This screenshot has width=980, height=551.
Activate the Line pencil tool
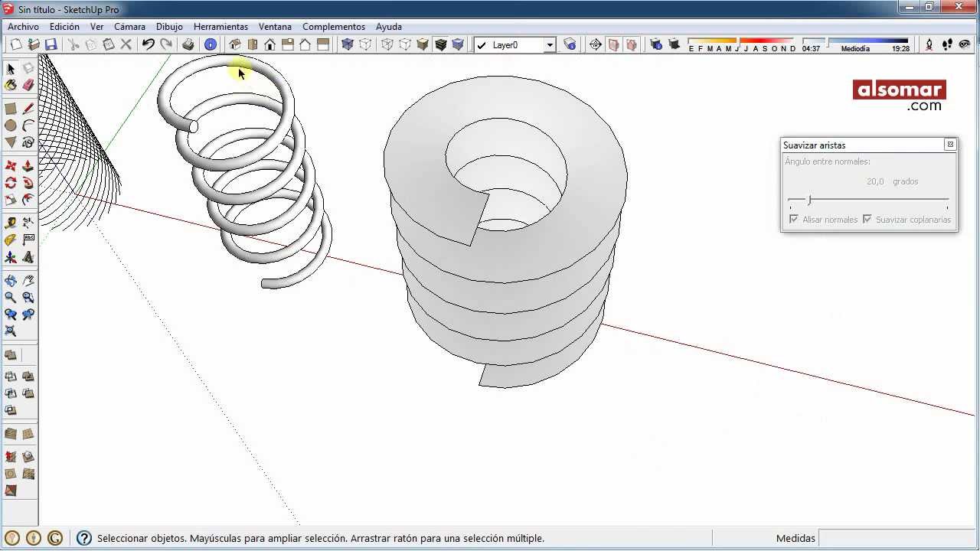28,109
